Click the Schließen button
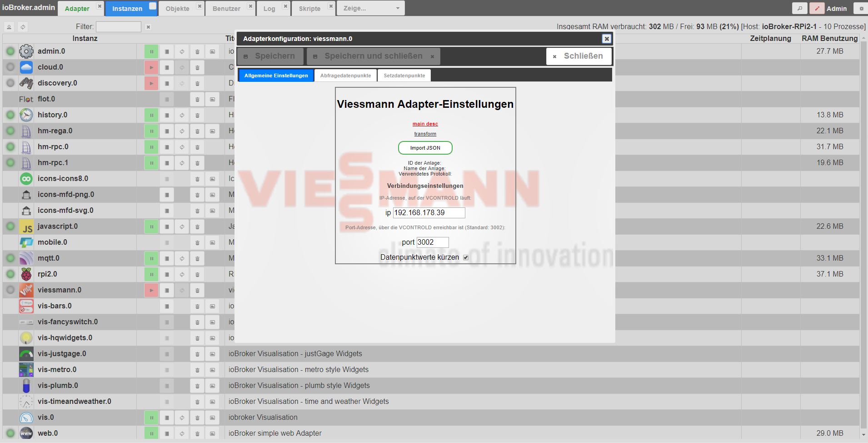Image resolution: width=868 pixels, height=443 pixels. coord(579,56)
